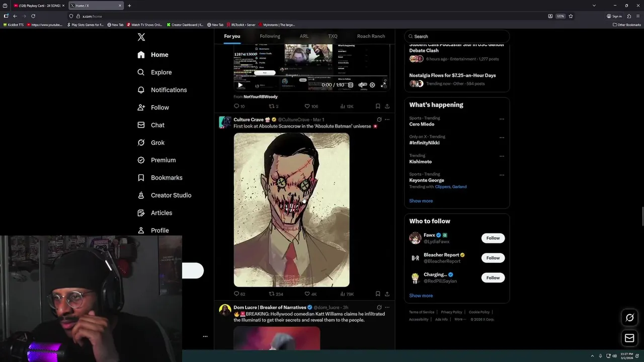Open more options for #InfinityNikki trend
The height and width of the screenshot is (362, 644).
click(x=502, y=138)
